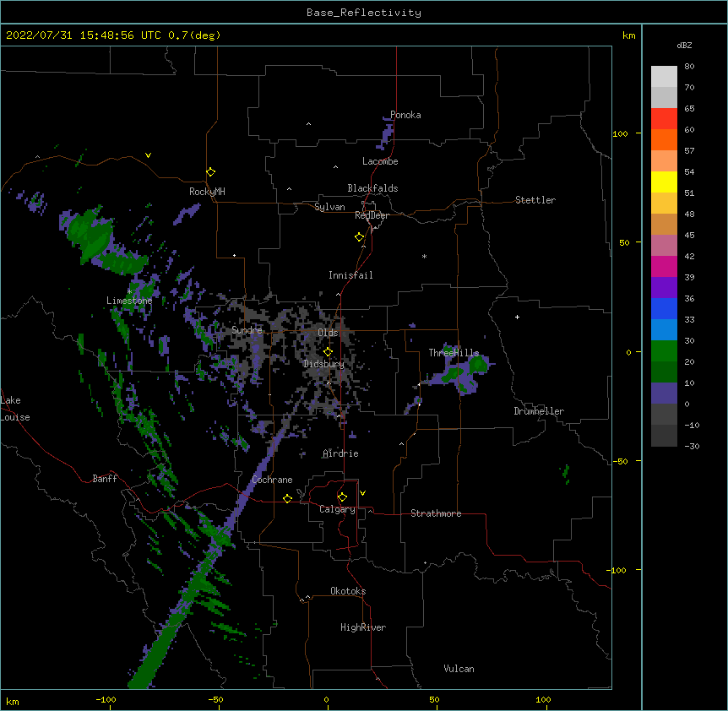The width and height of the screenshot is (728, 711).
Task: Pick the bright yellow 51-54 dBZ swatch
Action: point(664,182)
